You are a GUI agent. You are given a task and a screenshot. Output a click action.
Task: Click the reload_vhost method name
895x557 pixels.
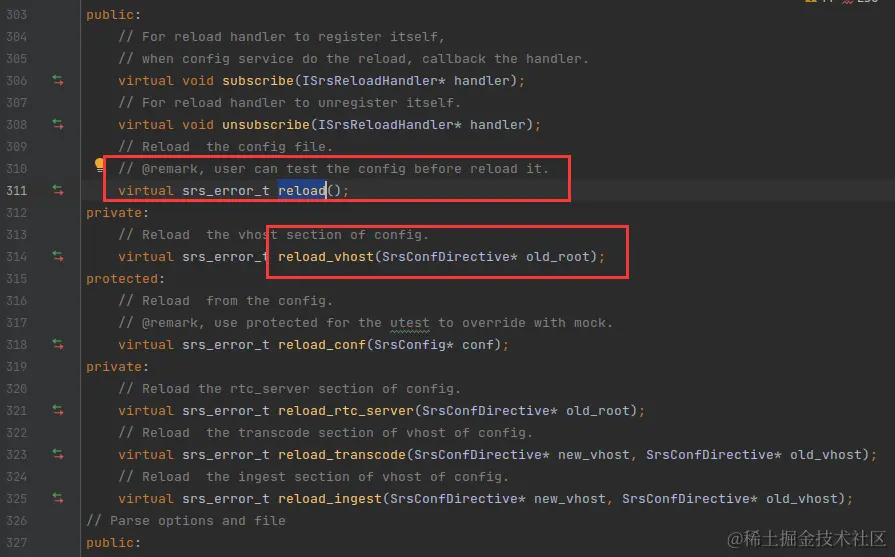[x=326, y=256]
